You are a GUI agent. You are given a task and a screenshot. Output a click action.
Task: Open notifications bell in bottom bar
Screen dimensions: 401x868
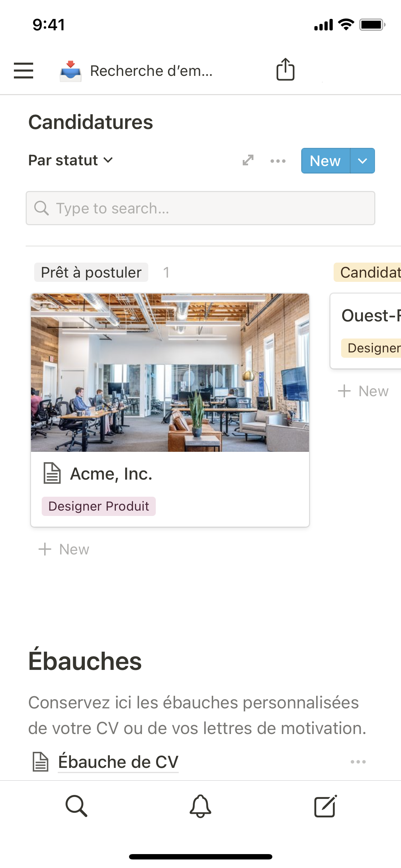200,806
